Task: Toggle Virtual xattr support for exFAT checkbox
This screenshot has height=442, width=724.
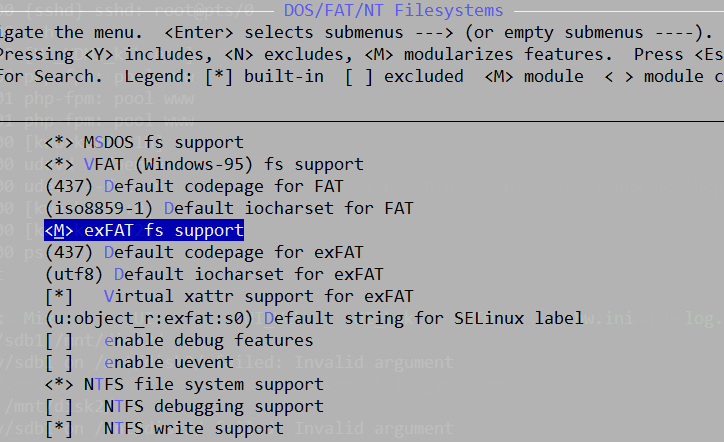Action: (x=59, y=297)
